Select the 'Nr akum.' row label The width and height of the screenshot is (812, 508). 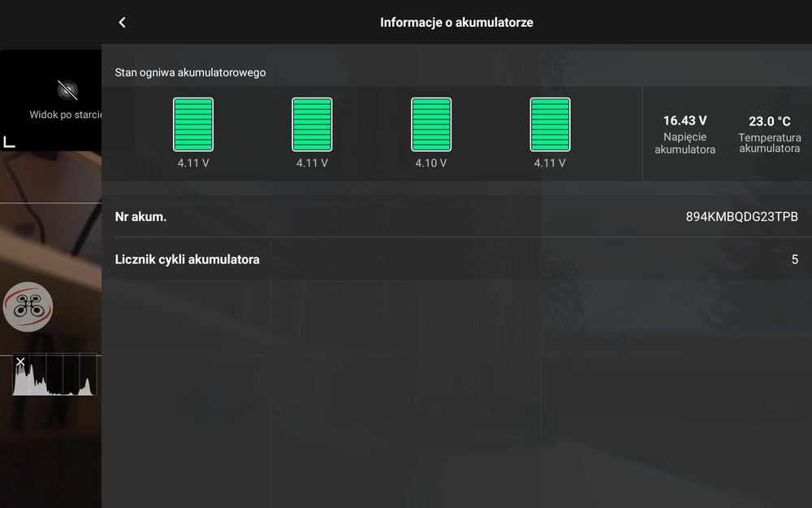140,217
